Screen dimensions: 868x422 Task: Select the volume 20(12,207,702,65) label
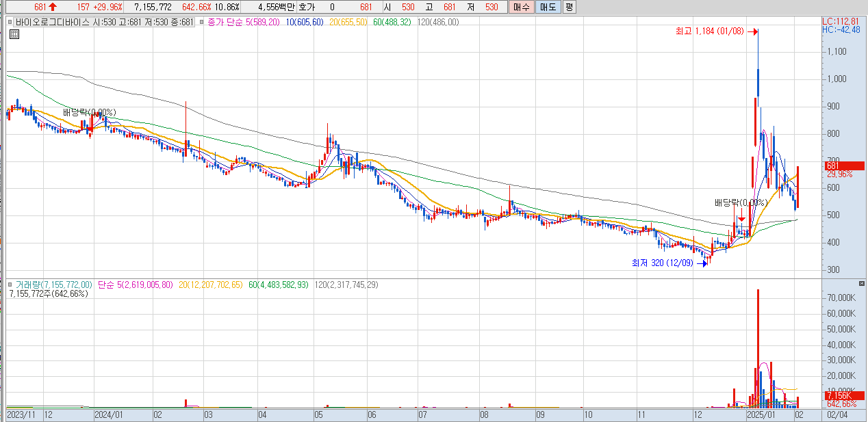pyautogui.click(x=210, y=284)
